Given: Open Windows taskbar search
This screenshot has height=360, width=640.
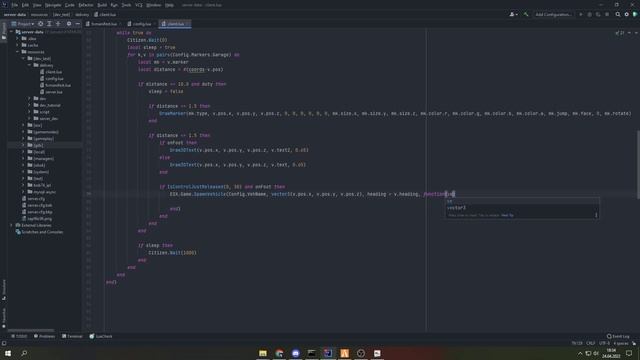Looking at the screenshot, I should [24, 353].
